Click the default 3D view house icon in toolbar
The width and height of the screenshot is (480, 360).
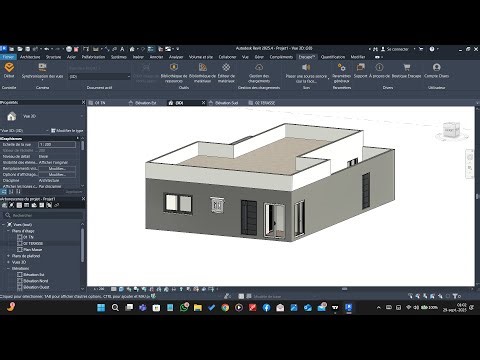(132, 49)
